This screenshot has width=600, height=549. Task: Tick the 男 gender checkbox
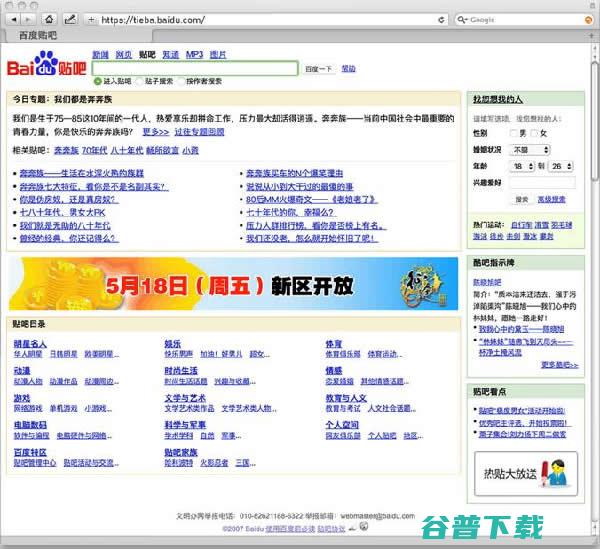coord(514,133)
